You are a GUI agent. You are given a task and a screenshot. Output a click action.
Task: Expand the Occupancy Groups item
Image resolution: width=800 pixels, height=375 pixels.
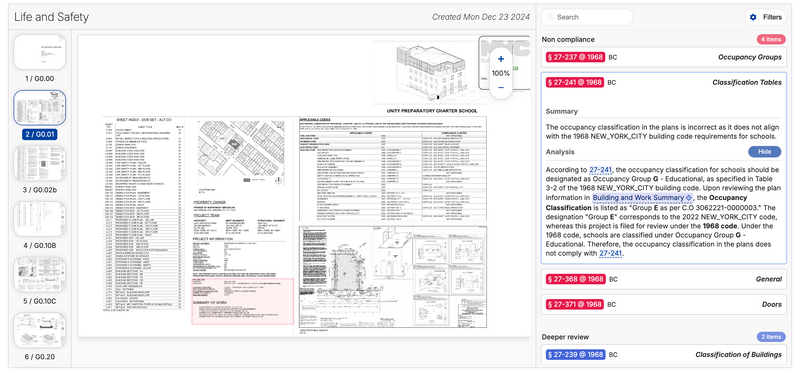(x=664, y=57)
